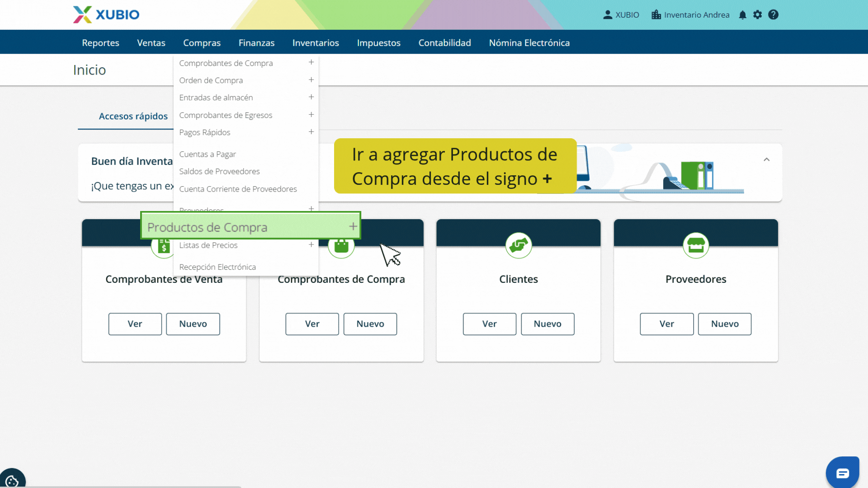Open Recepción Electrónica from Compras menu
868x488 pixels.
(x=217, y=267)
